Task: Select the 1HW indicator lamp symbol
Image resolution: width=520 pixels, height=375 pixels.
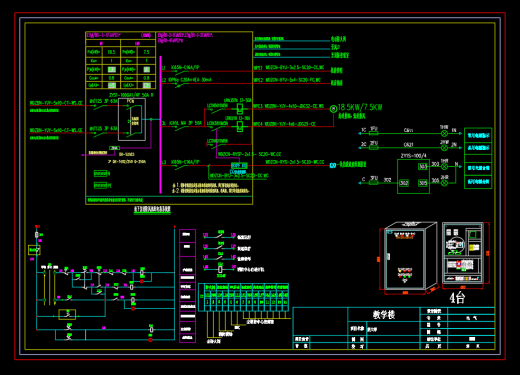Action: [x=444, y=133]
